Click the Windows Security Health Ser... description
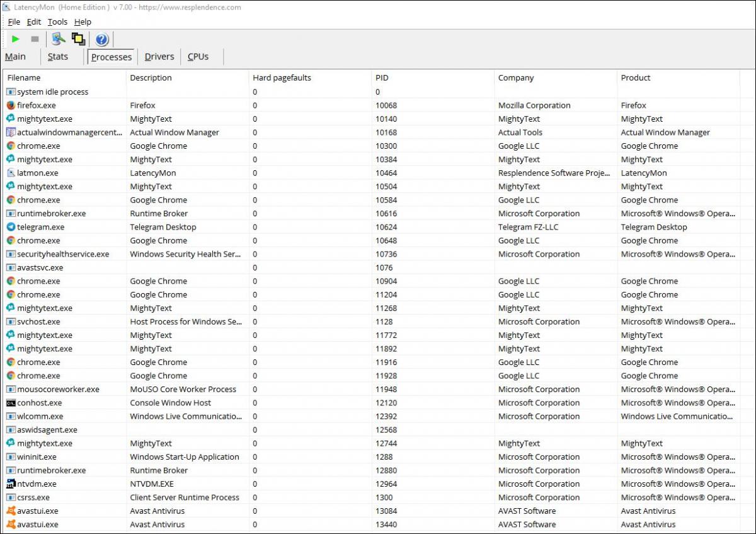This screenshot has width=756, height=534. 186,254
